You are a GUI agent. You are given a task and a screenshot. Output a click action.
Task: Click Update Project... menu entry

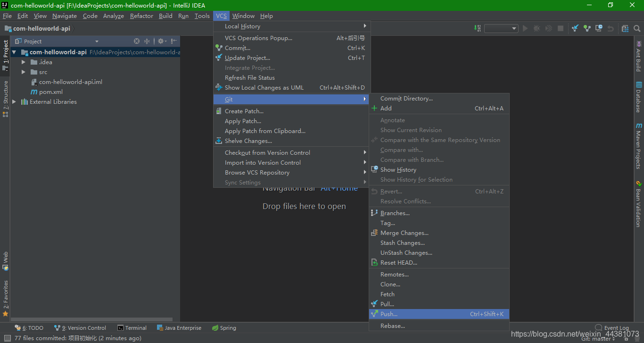pos(292,58)
